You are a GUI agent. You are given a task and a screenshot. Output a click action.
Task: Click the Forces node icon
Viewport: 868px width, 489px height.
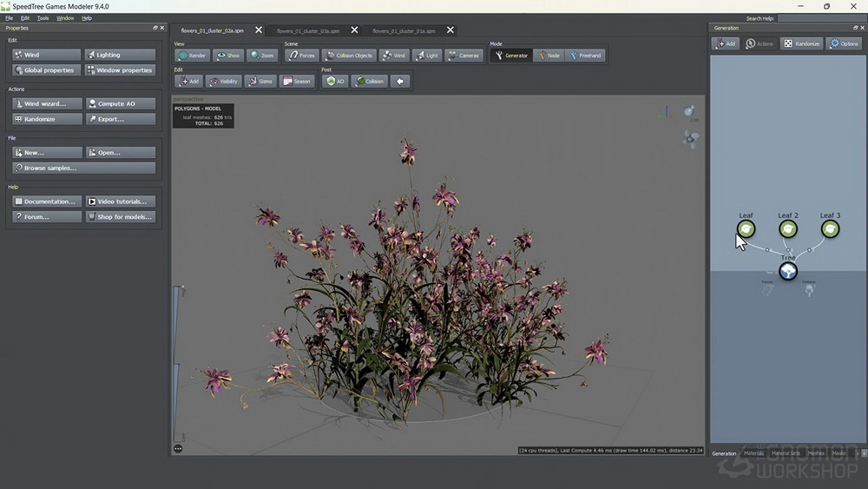(767, 289)
